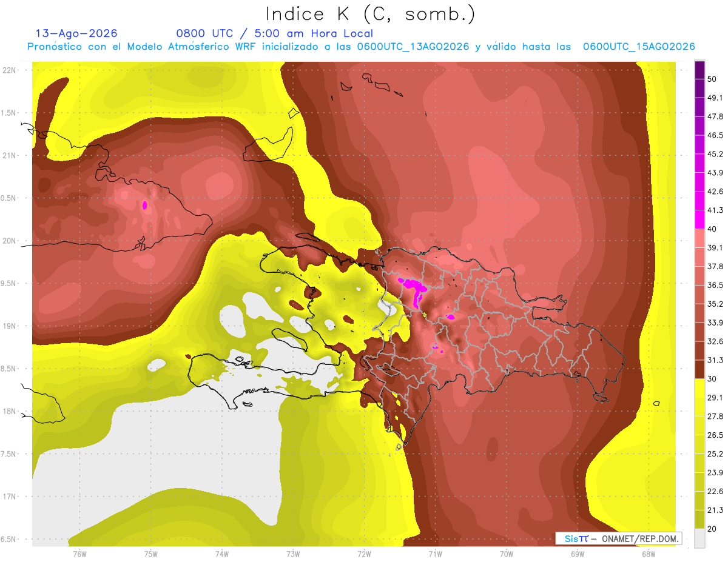Image resolution: width=728 pixels, height=562 pixels.
Task: Click the legend value "43.9"
Action: (715, 173)
